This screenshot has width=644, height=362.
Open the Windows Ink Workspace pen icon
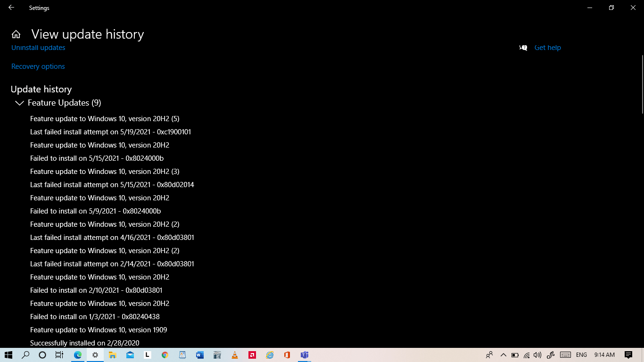point(550,355)
